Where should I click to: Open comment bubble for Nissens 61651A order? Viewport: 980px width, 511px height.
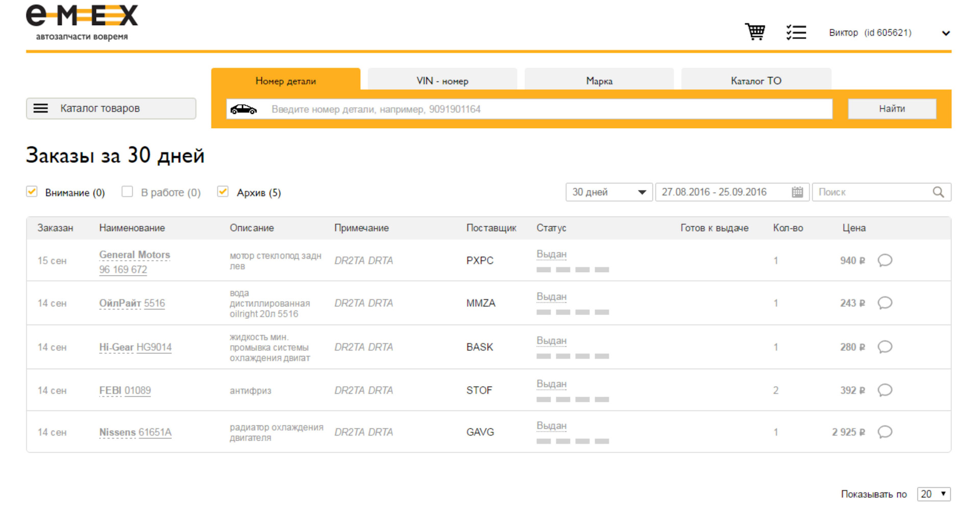pyautogui.click(x=885, y=432)
